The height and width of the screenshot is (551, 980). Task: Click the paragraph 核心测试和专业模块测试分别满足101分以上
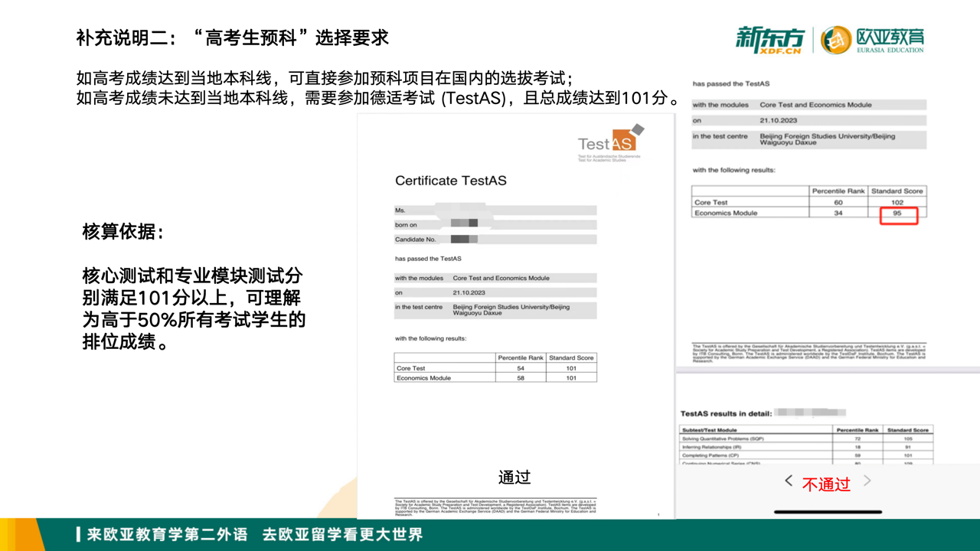point(194,308)
